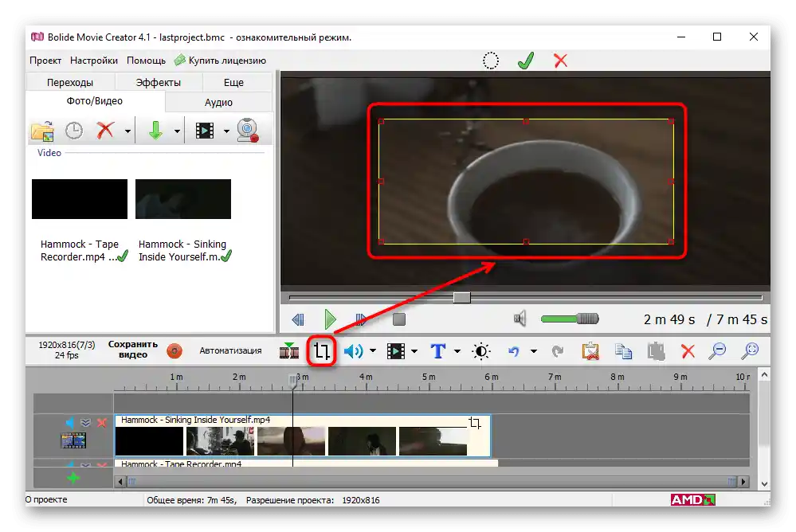Click the film strip icon in the media toolbar
The height and width of the screenshot is (532, 796).
pos(205,131)
